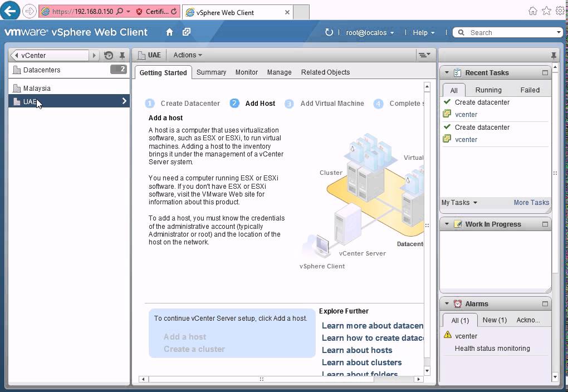Collapse the Alarms section
The height and width of the screenshot is (392, 568).
click(x=447, y=303)
